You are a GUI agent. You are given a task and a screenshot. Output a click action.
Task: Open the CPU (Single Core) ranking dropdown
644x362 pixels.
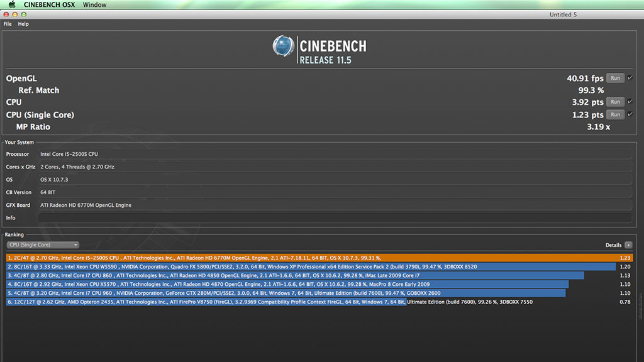click(x=43, y=244)
